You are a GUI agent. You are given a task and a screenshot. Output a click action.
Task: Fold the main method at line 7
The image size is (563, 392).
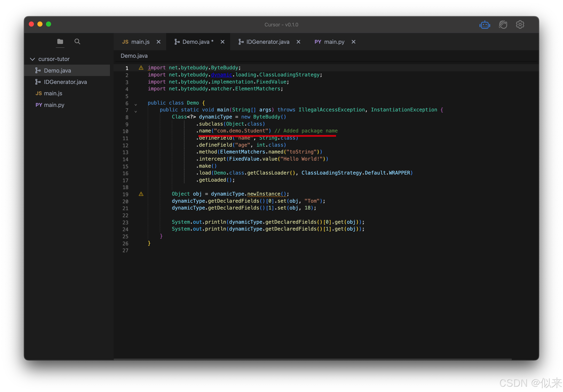pos(136,112)
